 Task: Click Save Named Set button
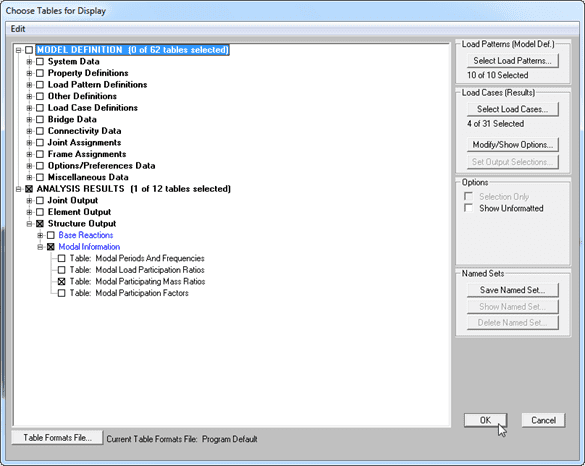[513, 290]
